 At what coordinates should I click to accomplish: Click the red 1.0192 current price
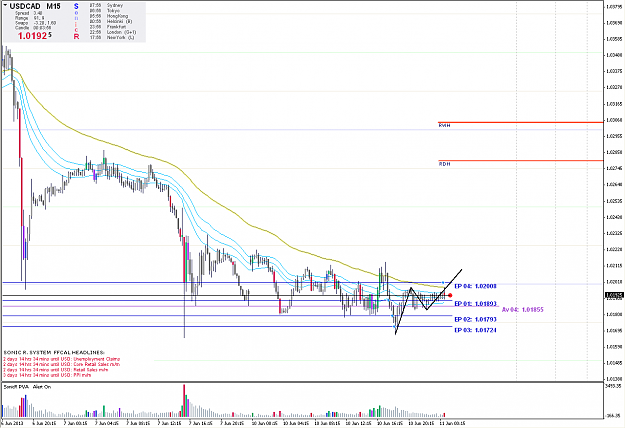coord(35,36)
